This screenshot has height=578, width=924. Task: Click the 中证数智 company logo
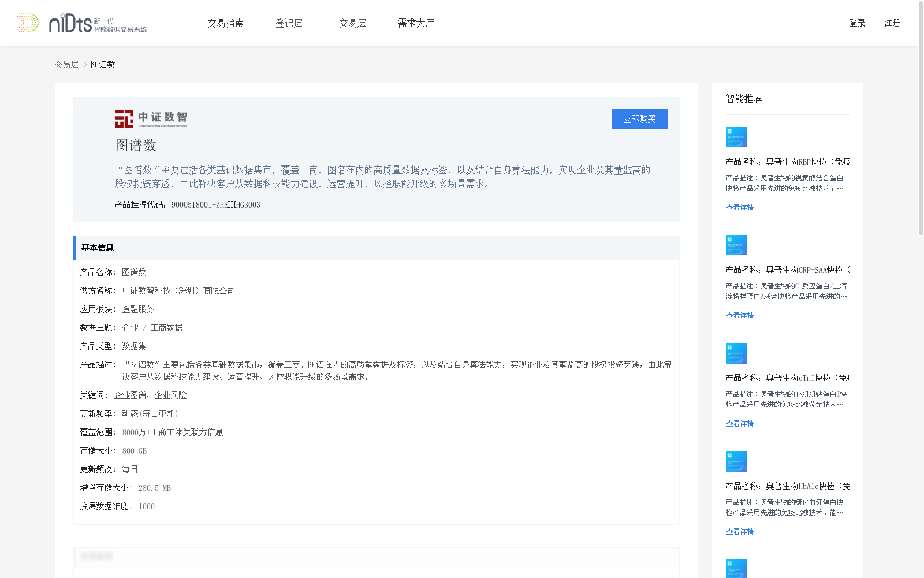pyautogui.click(x=151, y=118)
